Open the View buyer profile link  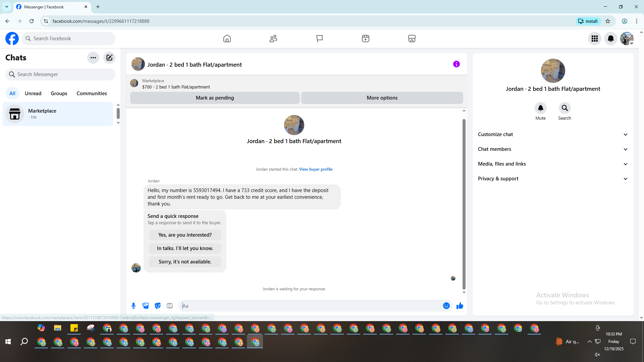pos(316,169)
